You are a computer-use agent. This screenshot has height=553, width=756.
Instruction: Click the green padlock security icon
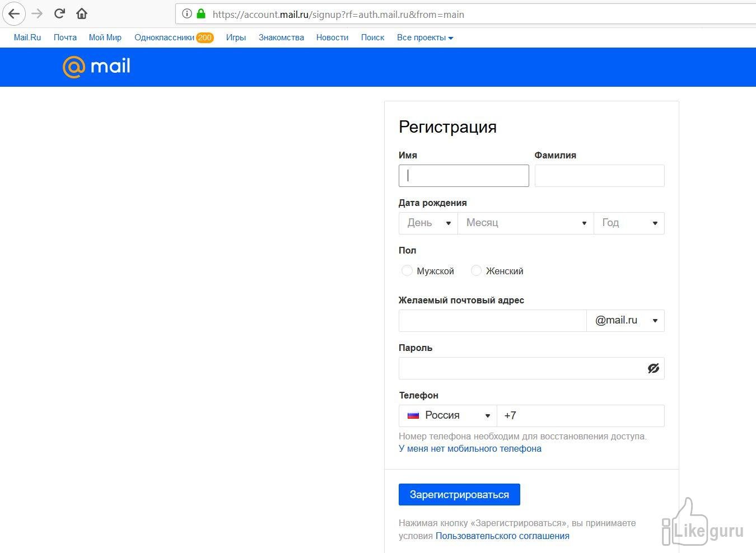(x=201, y=14)
